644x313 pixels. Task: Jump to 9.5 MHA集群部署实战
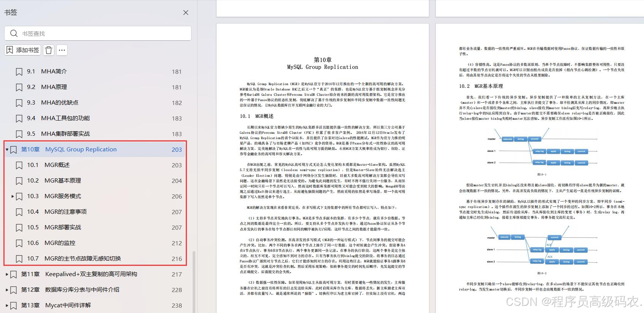click(58, 134)
